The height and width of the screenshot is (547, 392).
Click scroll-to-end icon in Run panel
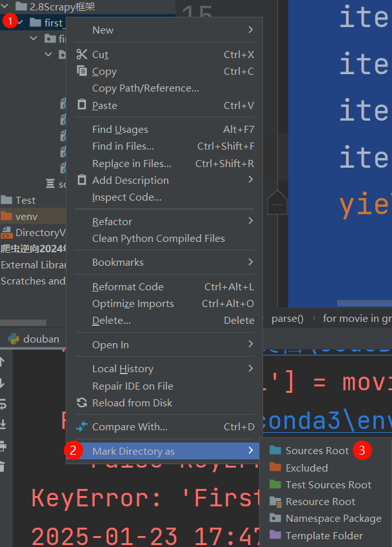click(x=3, y=425)
